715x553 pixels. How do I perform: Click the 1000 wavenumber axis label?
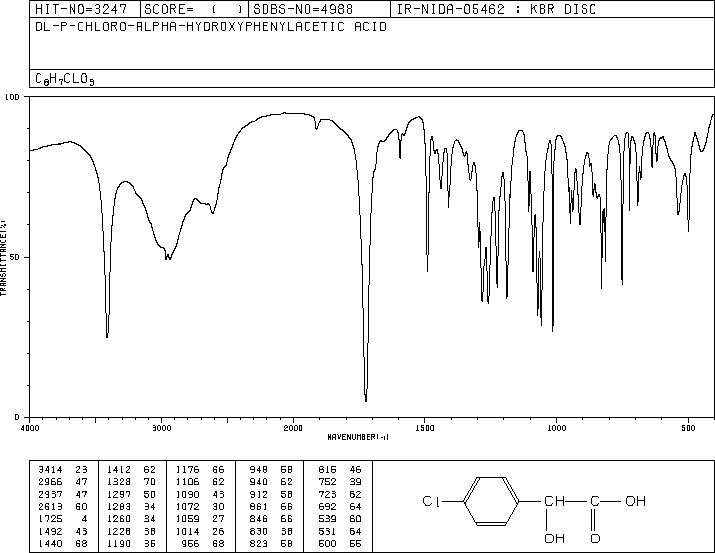coord(556,428)
